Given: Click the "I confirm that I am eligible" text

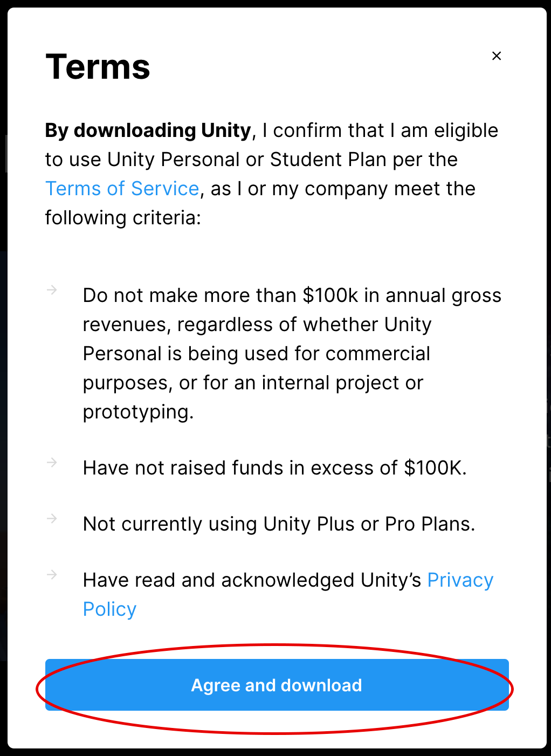Looking at the screenshot, I should click(x=380, y=130).
